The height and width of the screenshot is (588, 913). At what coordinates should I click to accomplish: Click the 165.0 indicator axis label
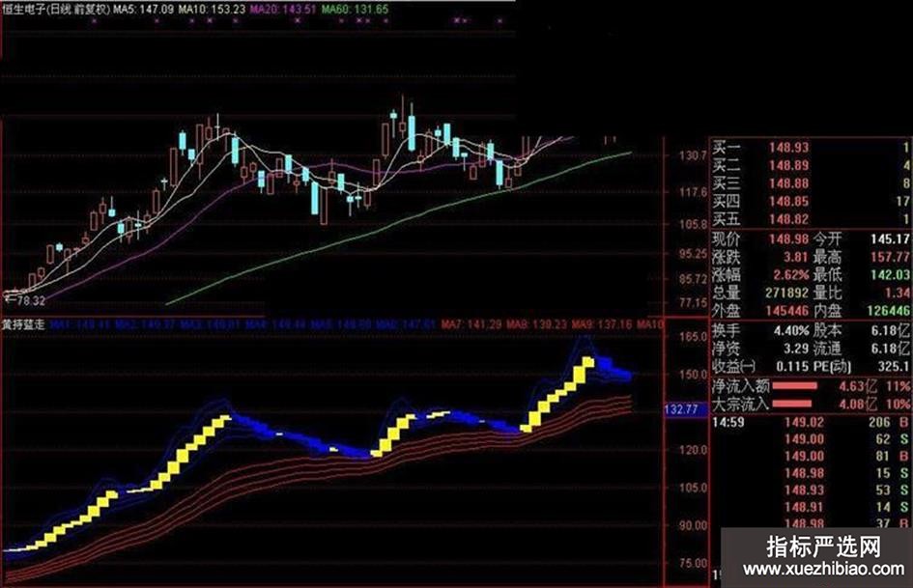pos(693,337)
